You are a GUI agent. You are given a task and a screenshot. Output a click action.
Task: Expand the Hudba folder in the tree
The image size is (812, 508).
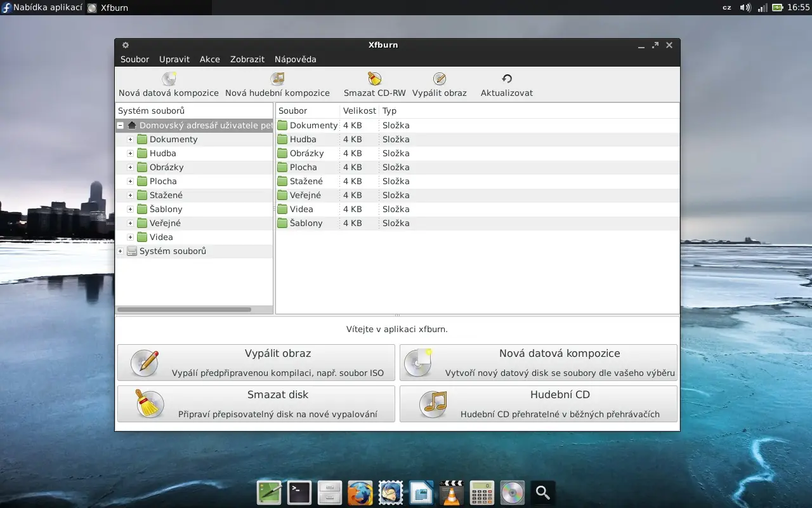point(131,153)
